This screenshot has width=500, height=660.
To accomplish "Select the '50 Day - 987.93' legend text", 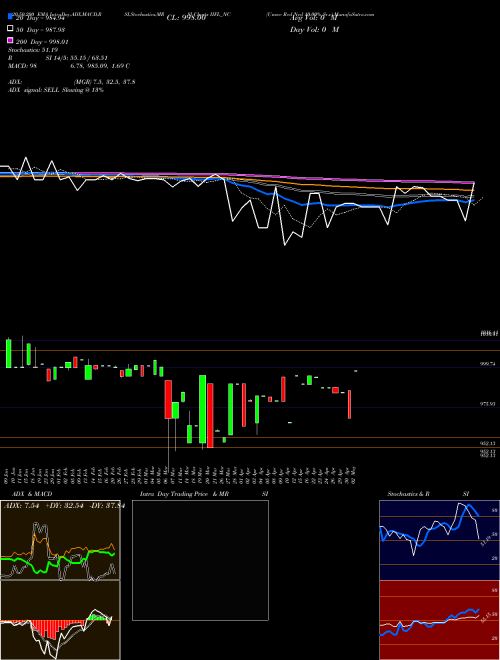I will pos(40,29).
